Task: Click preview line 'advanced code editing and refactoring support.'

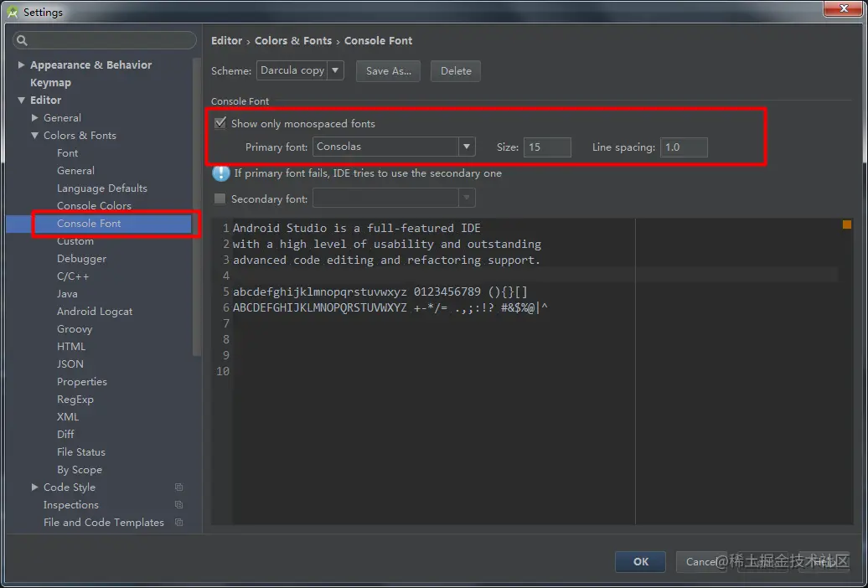Action: [x=386, y=260]
